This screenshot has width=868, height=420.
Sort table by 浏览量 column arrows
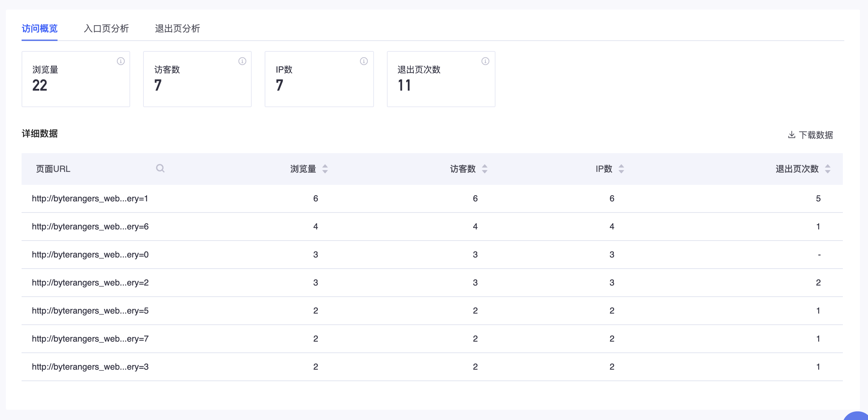(x=325, y=169)
